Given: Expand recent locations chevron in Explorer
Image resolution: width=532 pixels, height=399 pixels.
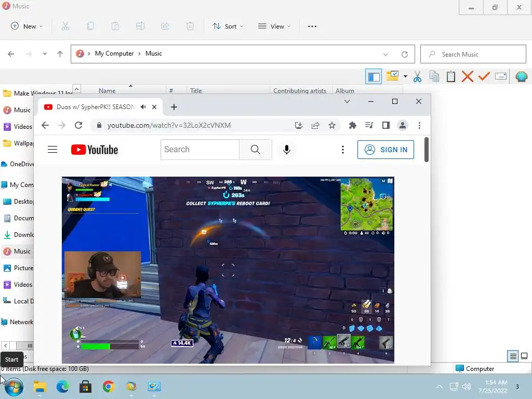Looking at the screenshot, I should point(45,54).
